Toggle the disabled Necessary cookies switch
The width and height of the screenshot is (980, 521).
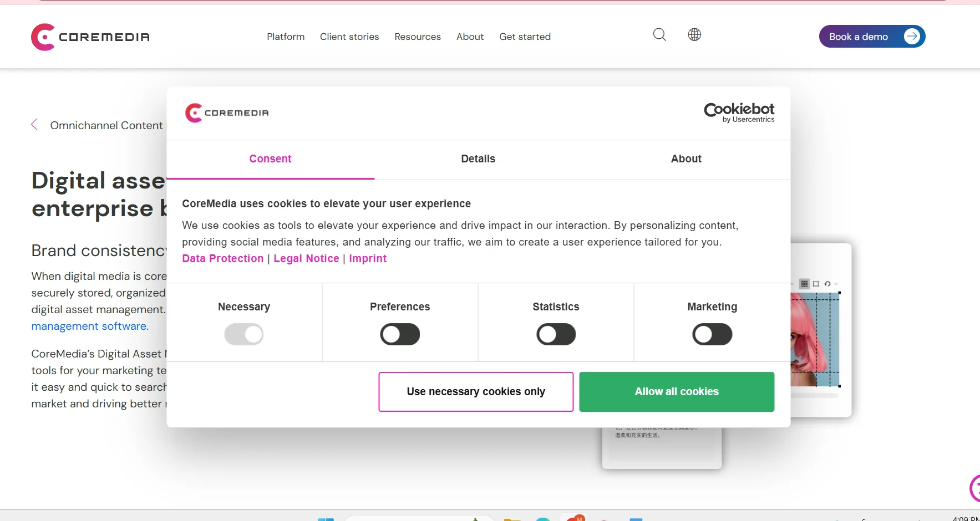point(244,334)
